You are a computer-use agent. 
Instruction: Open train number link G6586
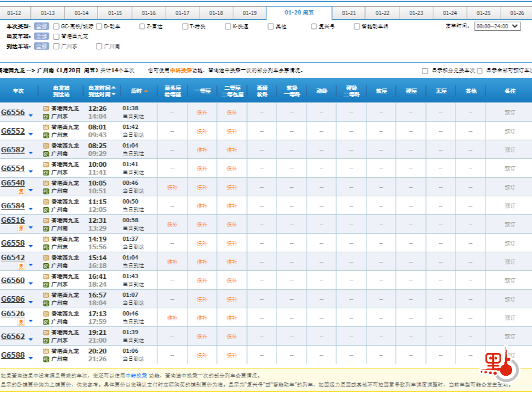point(13,299)
